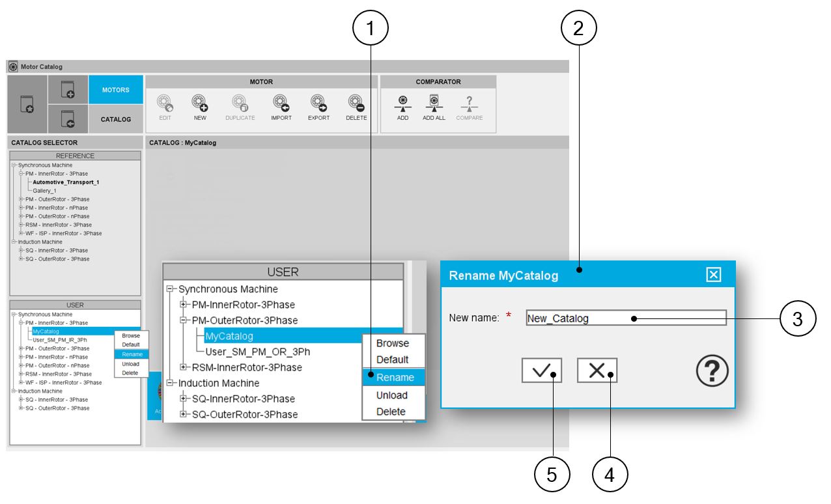Cancel rename with the X button
831x504 pixels.
point(597,371)
